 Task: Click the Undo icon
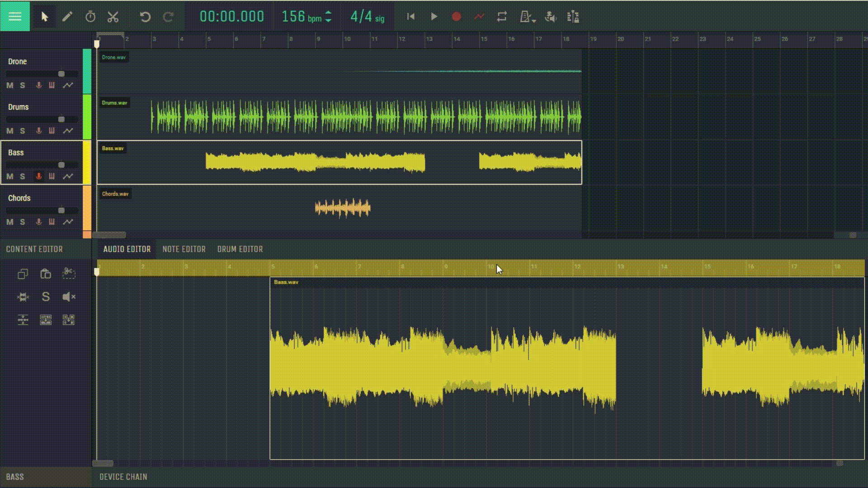click(145, 16)
